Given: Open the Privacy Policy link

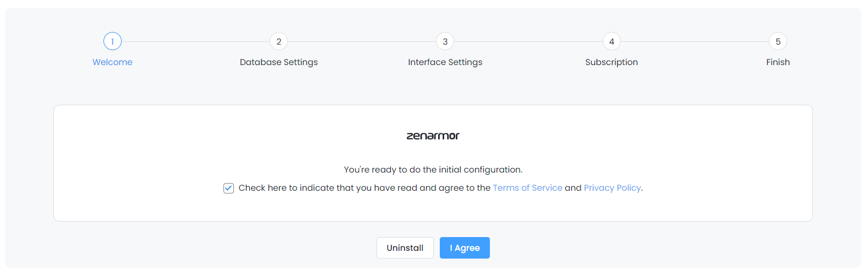Looking at the screenshot, I should click(612, 188).
